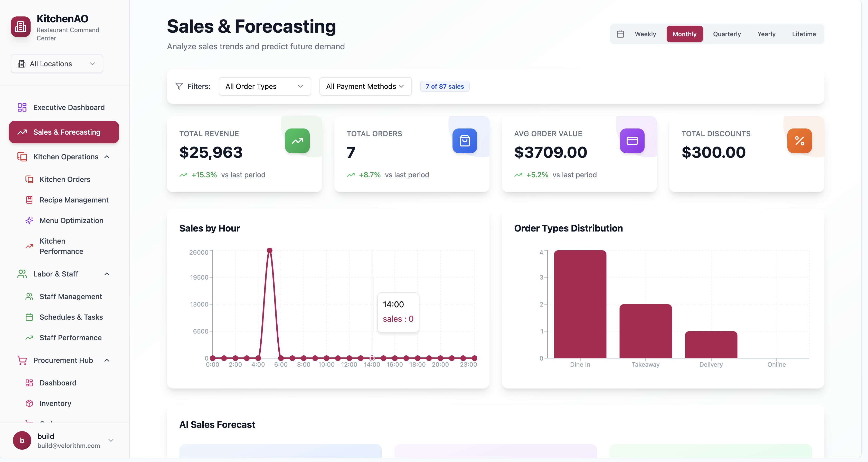Click the purple card icon on Avg Order Value
Screen dimensions: 868x462
coord(632,141)
